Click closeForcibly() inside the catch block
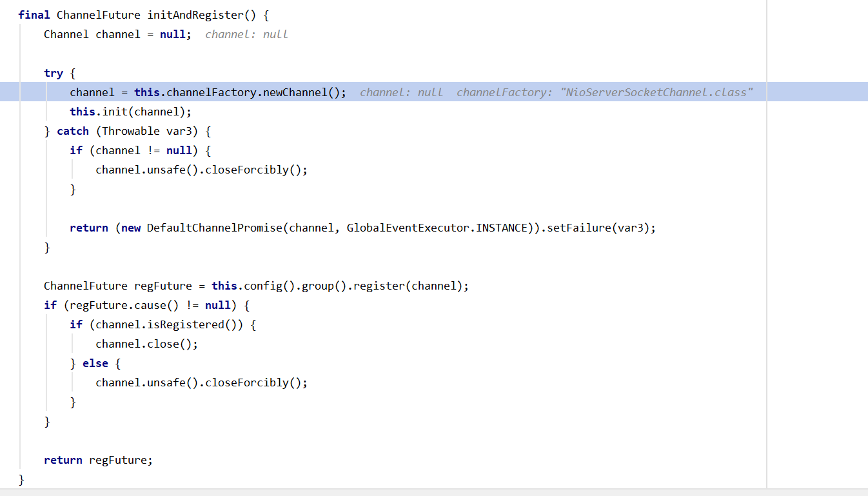868x496 pixels. pyautogui.click(x=253, y=170)
